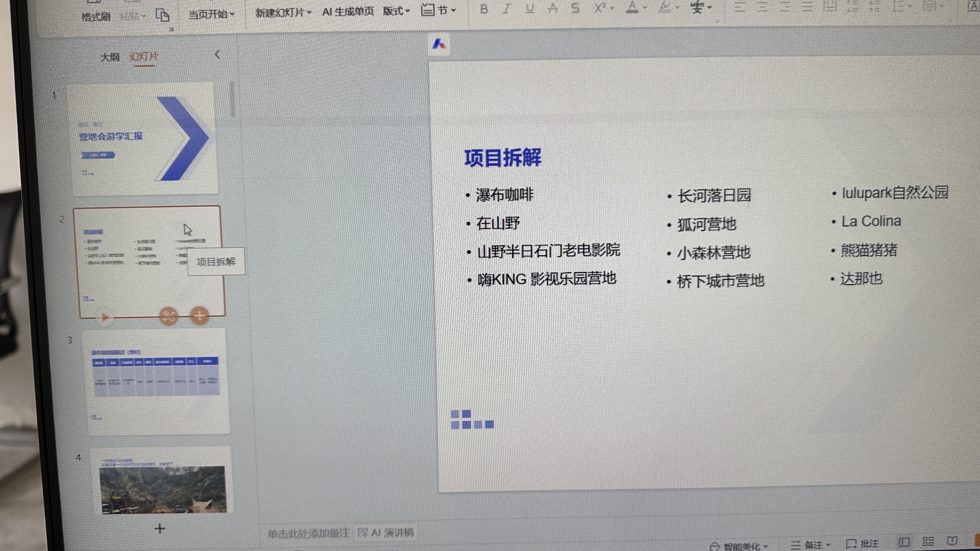Click the align right icon
This screenshot has height=551, width=980.
pos(784,7)
